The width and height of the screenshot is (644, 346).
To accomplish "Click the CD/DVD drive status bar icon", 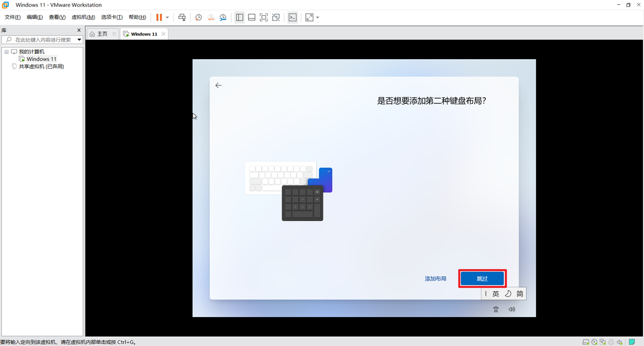I will [594, 342].
